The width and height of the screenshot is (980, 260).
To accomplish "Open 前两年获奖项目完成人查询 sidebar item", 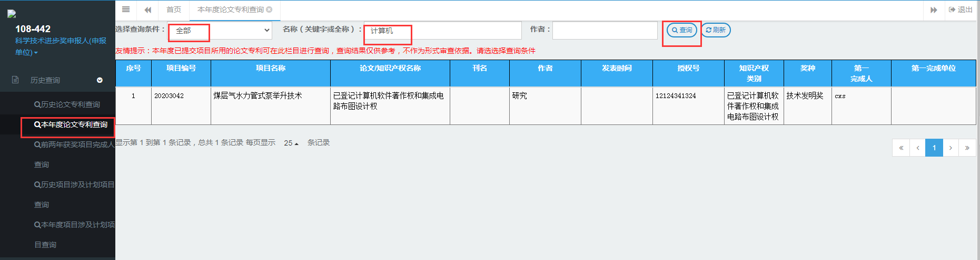I will point(74,154).
